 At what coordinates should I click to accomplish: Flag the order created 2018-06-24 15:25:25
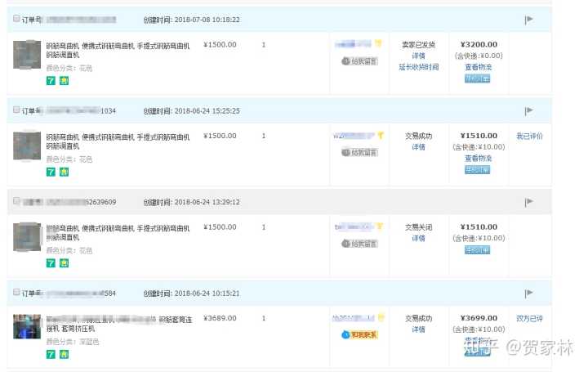pos(528,110)
